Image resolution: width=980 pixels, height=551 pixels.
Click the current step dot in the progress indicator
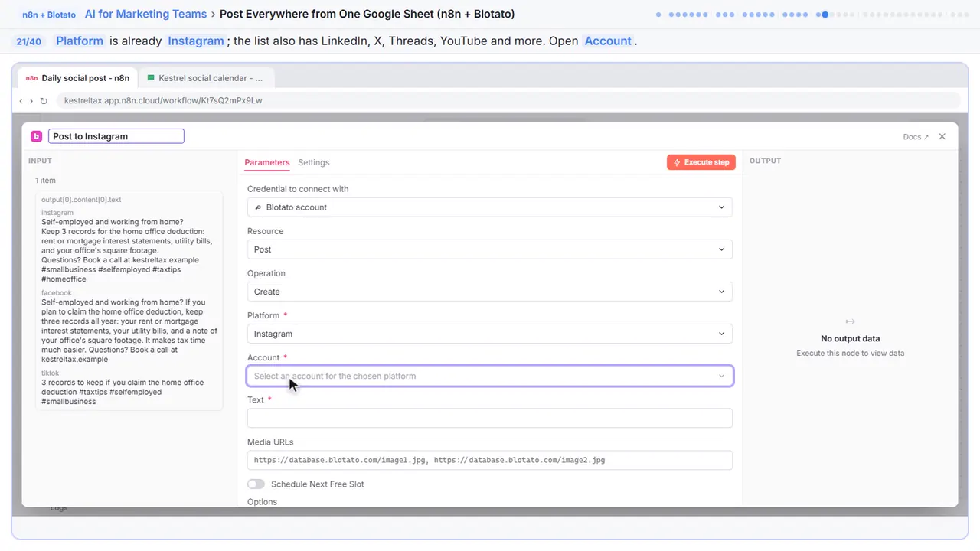[x=825, y=15]
